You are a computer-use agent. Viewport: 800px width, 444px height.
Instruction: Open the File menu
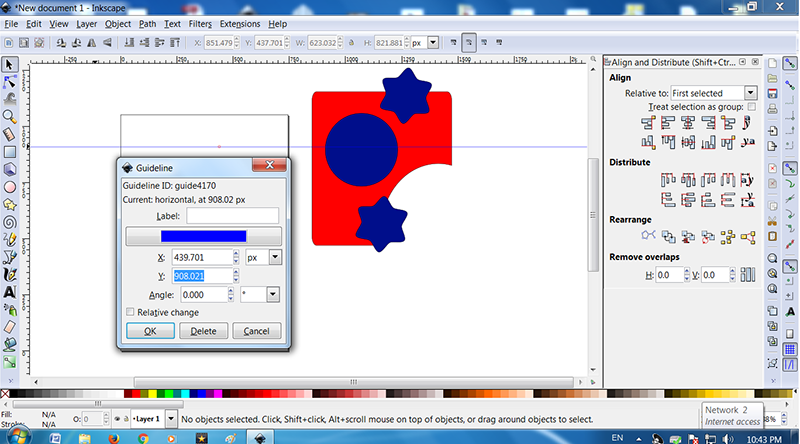[x=11, y=24]
